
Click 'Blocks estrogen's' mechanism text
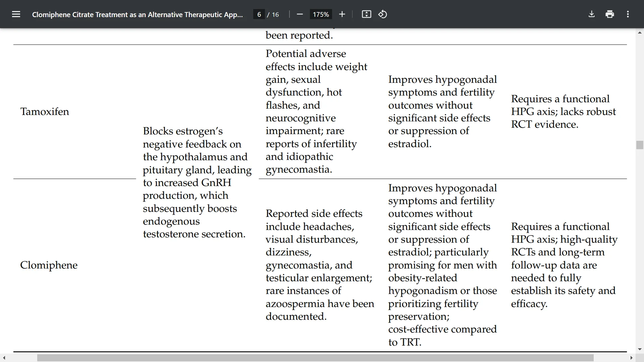pos(183,131)
